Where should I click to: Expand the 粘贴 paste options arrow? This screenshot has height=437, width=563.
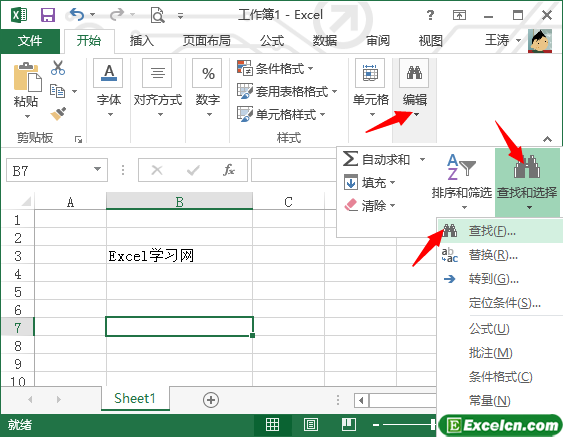(27, 116)
